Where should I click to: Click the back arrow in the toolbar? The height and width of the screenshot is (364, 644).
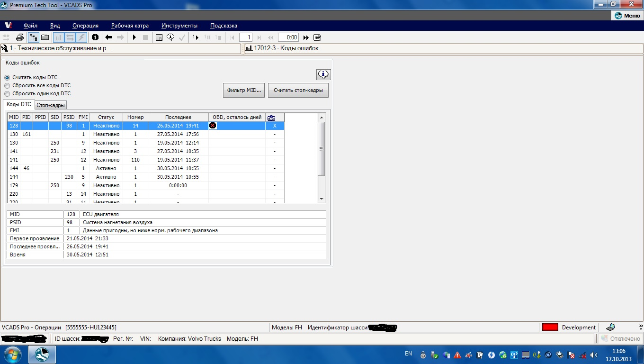[x=108, y=37]
